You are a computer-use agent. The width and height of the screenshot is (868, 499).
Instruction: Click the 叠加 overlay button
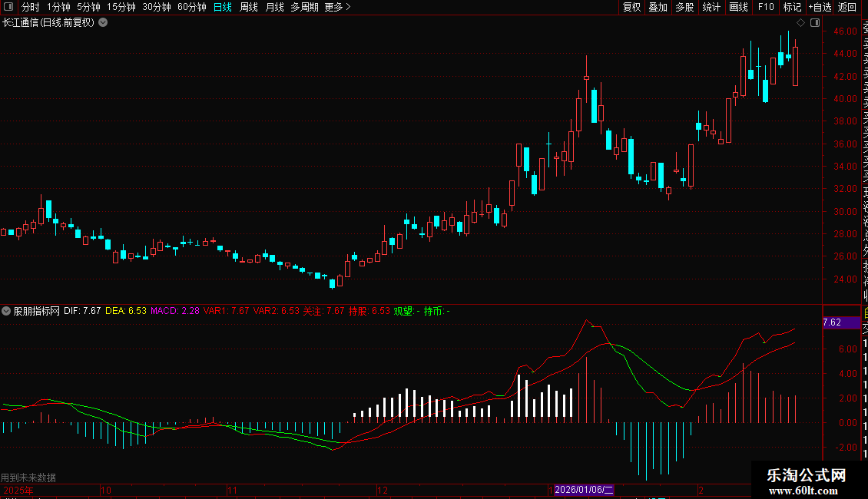coord(658,7)
